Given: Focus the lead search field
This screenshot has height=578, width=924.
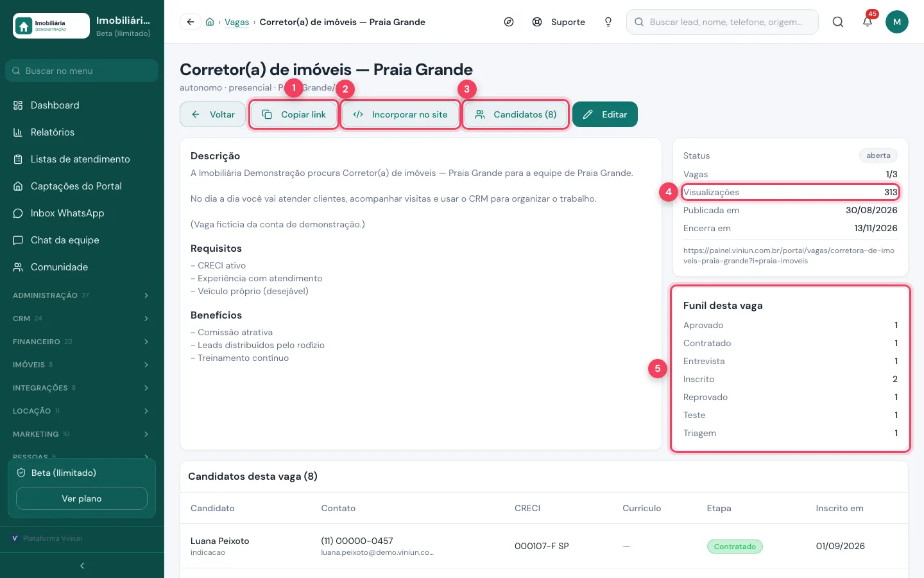Looking at the screenshot, I should pyautogui.click(x=723, y=22).
